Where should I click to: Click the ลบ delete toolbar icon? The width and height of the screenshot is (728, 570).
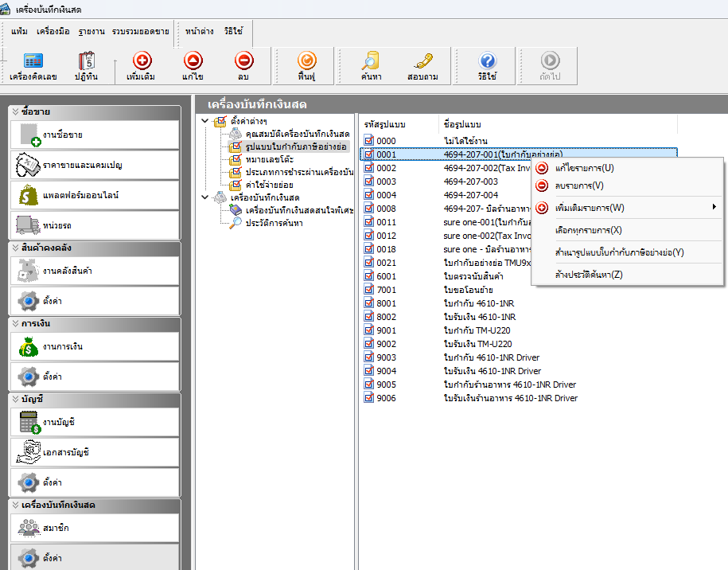click(x=244, y=61)
